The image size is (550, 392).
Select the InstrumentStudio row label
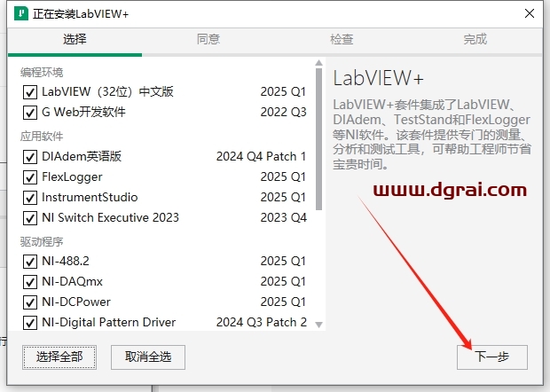tap(90, 197)
